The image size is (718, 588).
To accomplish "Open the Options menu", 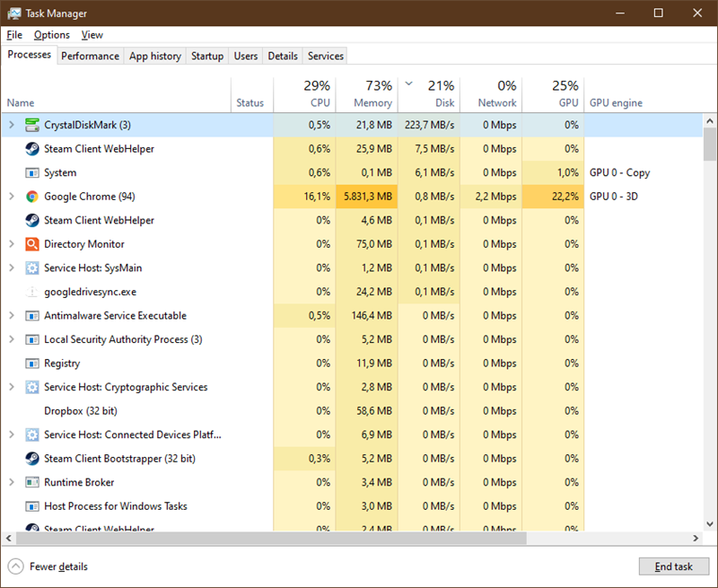I will click(x=51, y=34).
